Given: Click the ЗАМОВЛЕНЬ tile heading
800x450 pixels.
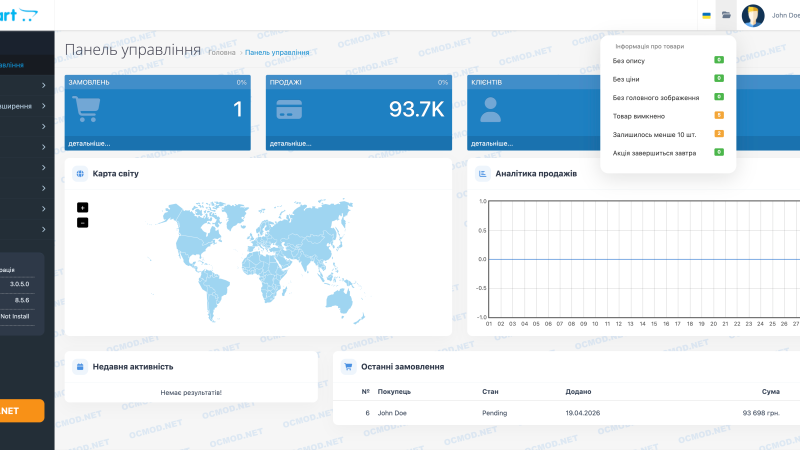Looking at the screenshot, I should (89, 82).
